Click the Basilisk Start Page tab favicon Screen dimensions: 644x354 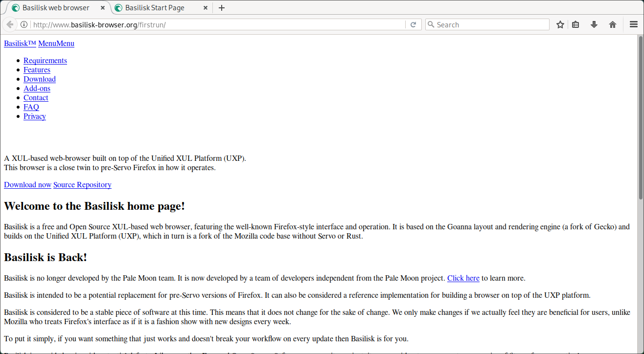click(118, 8)
